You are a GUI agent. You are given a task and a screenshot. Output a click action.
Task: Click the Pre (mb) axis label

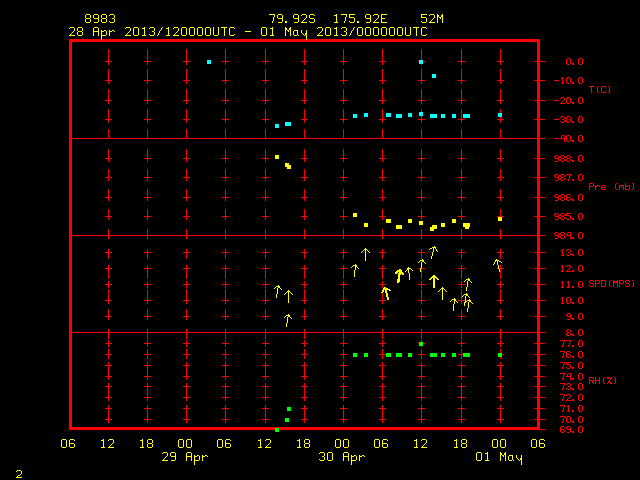(x=611, y=187)
